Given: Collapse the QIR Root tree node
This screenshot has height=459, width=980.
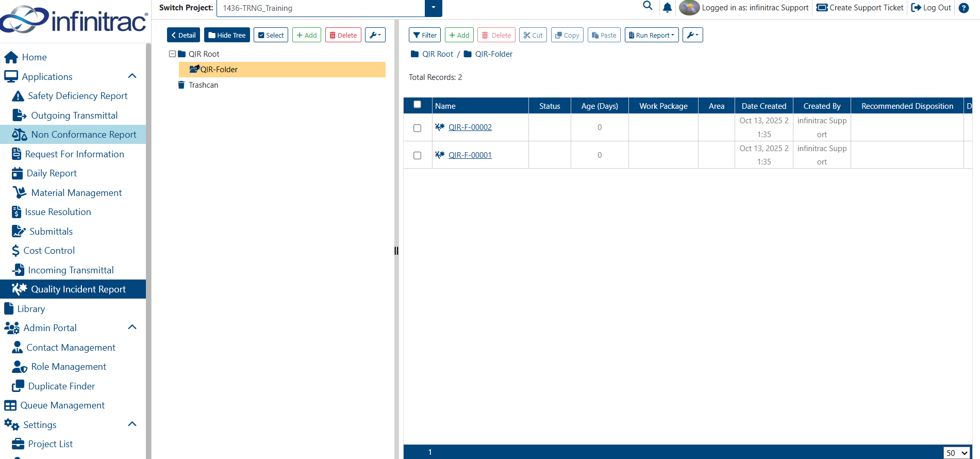Looking at the screenshot, I should click(172, 54).
